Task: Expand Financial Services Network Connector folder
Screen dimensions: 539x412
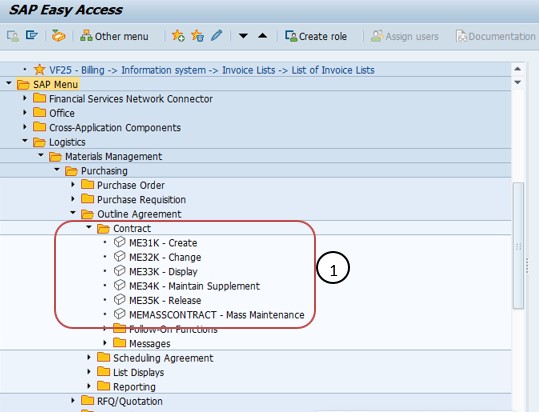Action: click(25, 98)
